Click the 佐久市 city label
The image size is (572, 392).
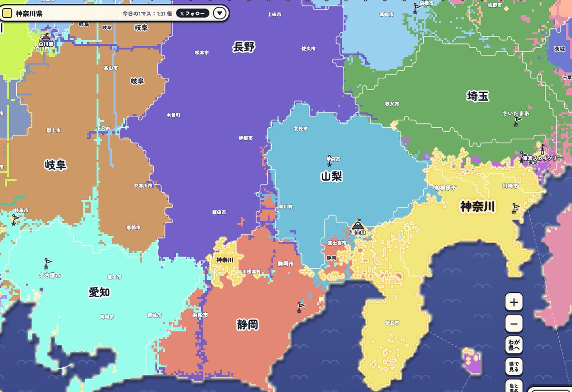(x=308, y=49)
